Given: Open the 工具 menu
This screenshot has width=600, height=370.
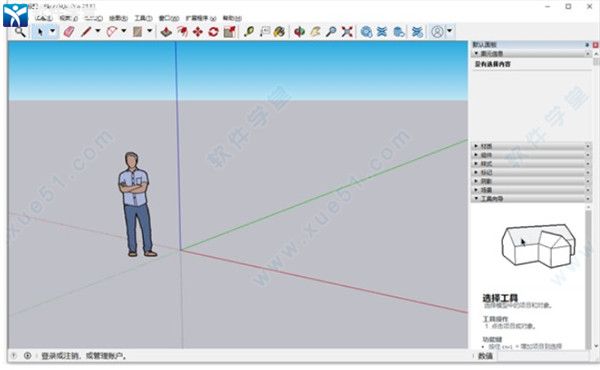Looking at the screenshot, I should (143, 18).
